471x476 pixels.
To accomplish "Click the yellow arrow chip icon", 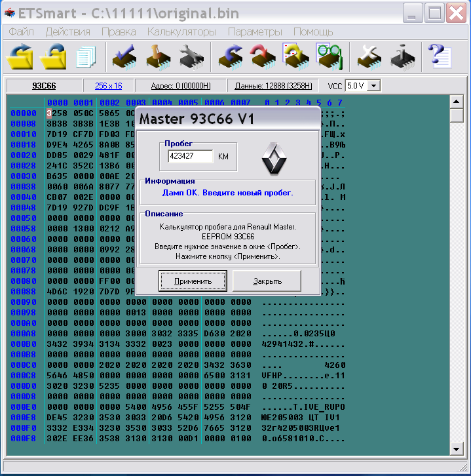I will [x=295, y=57].
